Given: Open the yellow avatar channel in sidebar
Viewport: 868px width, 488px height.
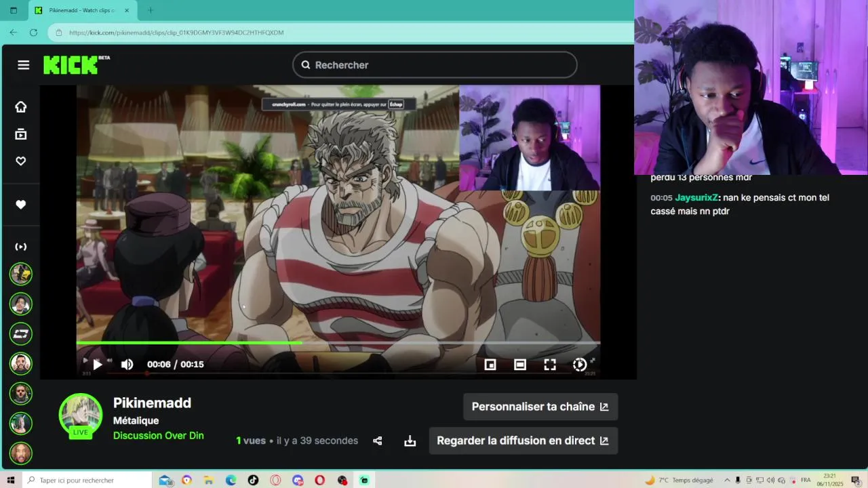Looking at the screenshot, I should click(21, 274).
